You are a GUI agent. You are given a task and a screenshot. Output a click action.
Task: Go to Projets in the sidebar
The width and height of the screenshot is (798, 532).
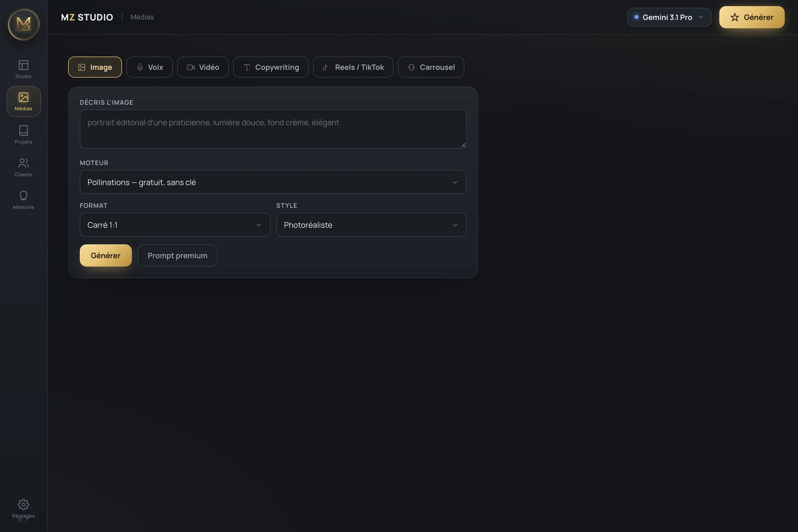pyautogui.click(x=23, y=135)
